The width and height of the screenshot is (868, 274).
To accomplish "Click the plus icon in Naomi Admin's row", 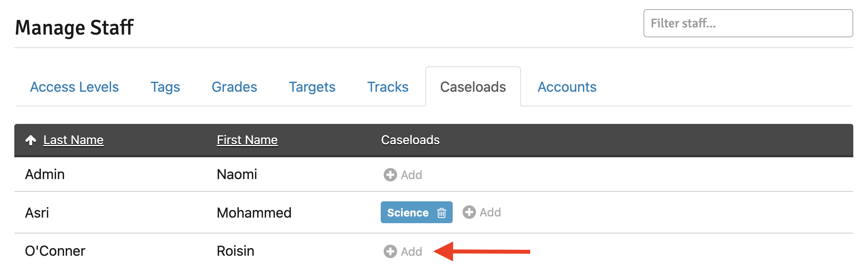I will point(390,175).
